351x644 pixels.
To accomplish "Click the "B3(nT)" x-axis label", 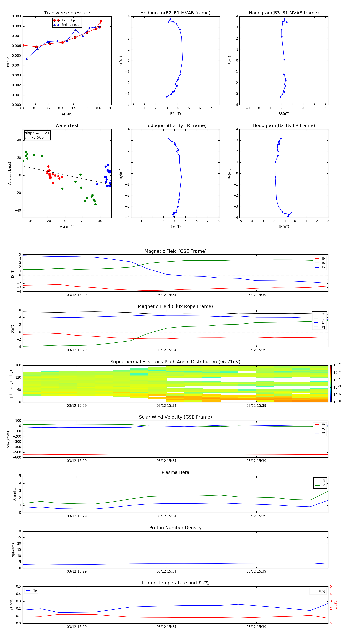I will pyautogui.click(x=284, y=114).
